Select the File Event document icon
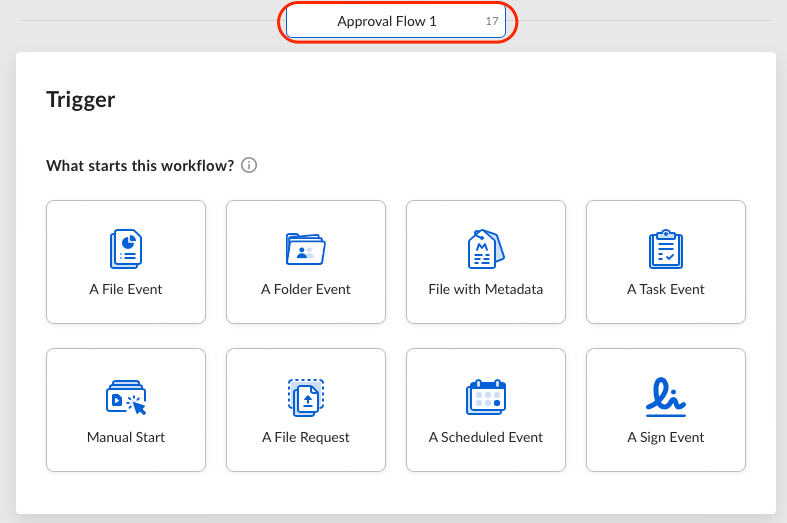 point(126,249)
